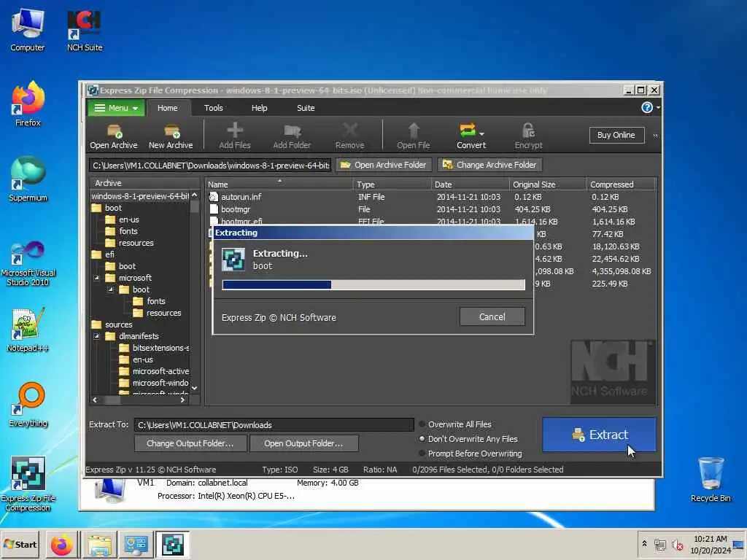Show hidden tray icons arrow
The width and height of the screenshot is (747, 560).
[644, 543]
